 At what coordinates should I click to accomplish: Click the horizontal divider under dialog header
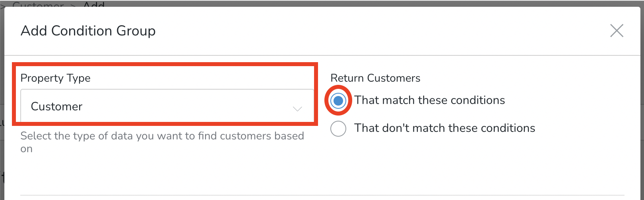pyautogui.click(x=324, y=55)
